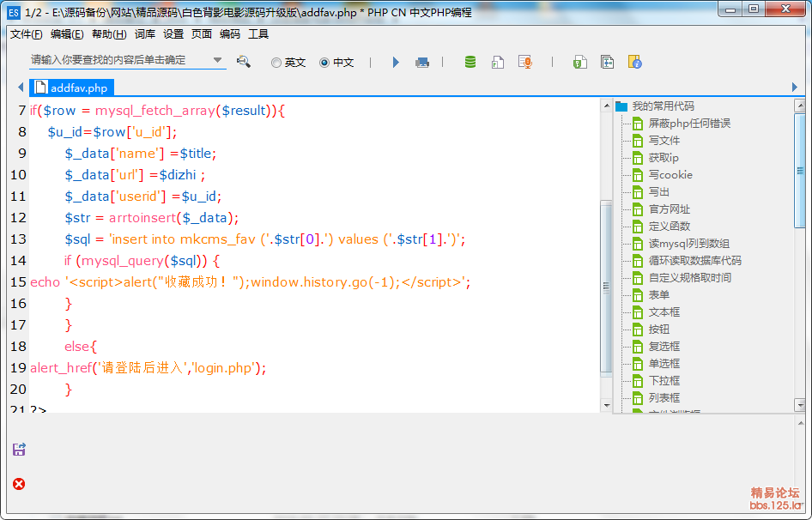The width and height of the screenshot is (812, 520).
Task: Select the 屏蔽php任何错误 snippet
Action: [x=689, y=124]
